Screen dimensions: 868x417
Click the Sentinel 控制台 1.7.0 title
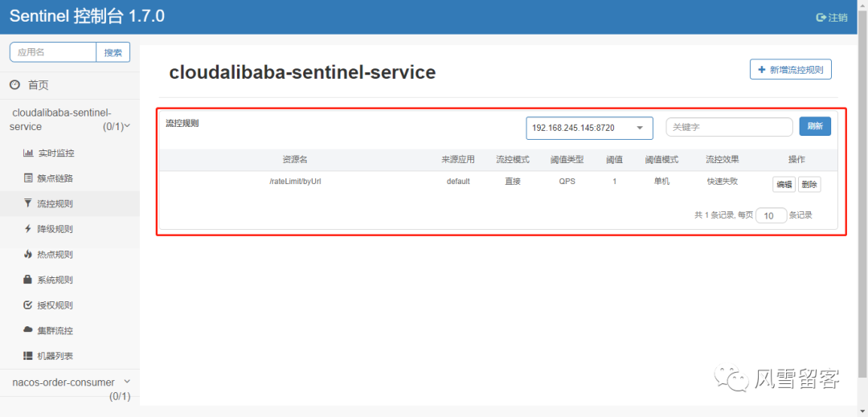[87, 16]
